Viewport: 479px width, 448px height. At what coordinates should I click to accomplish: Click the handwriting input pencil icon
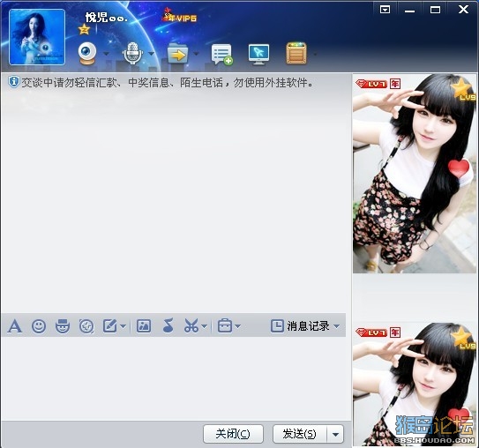(110, 325)
